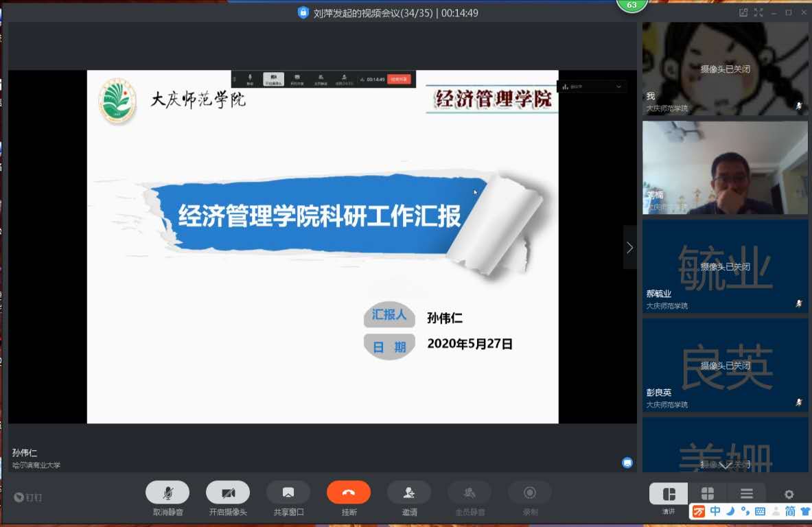The height and width of the screenshot is (527, 812).
Task: Enter full screen mode icon
Action: [x=758, y=12]
